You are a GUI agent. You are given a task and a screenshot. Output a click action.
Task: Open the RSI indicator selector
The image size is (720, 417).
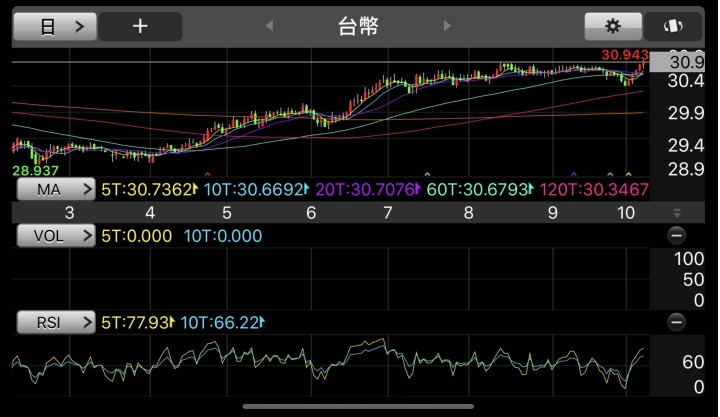(x=56, y=322)
